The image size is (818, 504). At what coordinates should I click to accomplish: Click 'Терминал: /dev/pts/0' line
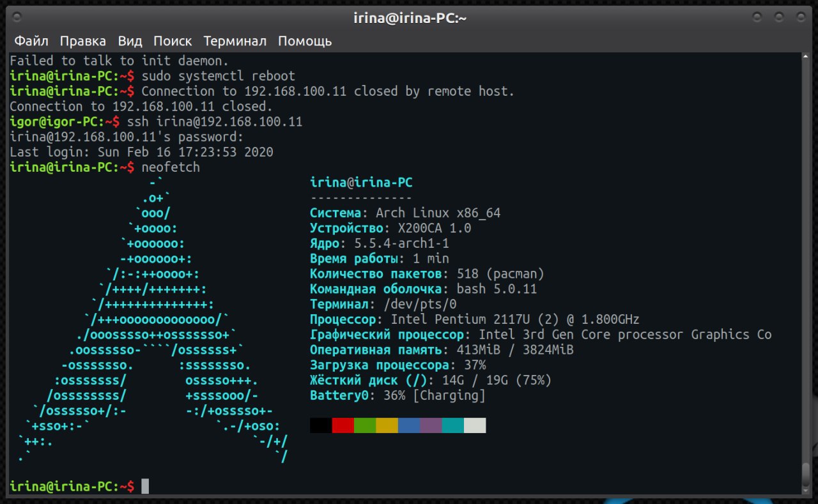[383, 304]
